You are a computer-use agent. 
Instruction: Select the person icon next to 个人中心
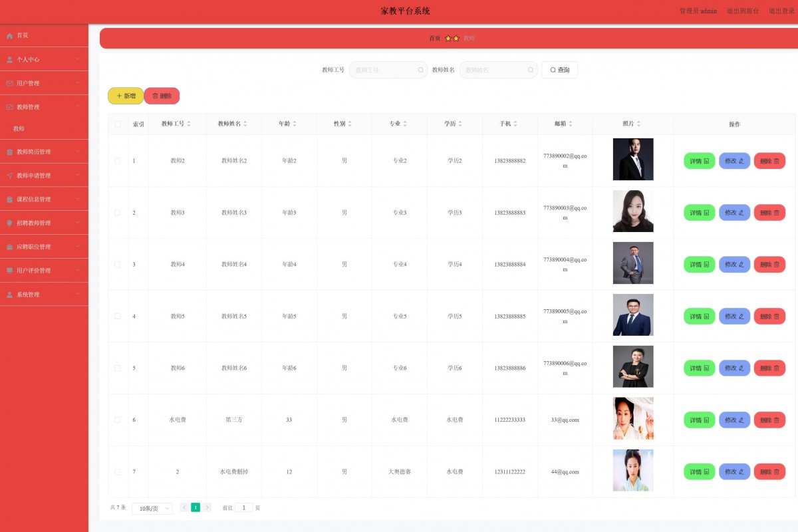point(9,59)
